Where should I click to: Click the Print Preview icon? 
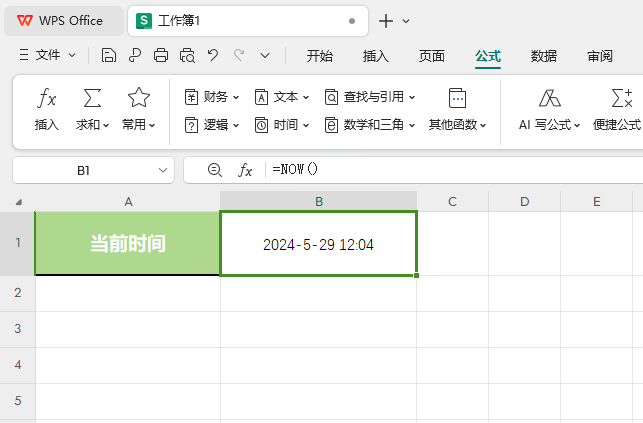[187, 55]
